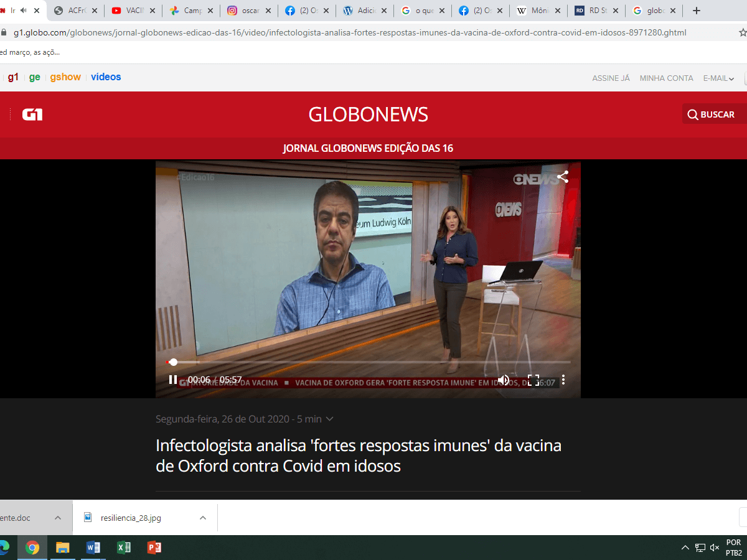This screenshot has width=747, height=560.
Task: Switch to the Camp tab
Action: click(191, 11)
